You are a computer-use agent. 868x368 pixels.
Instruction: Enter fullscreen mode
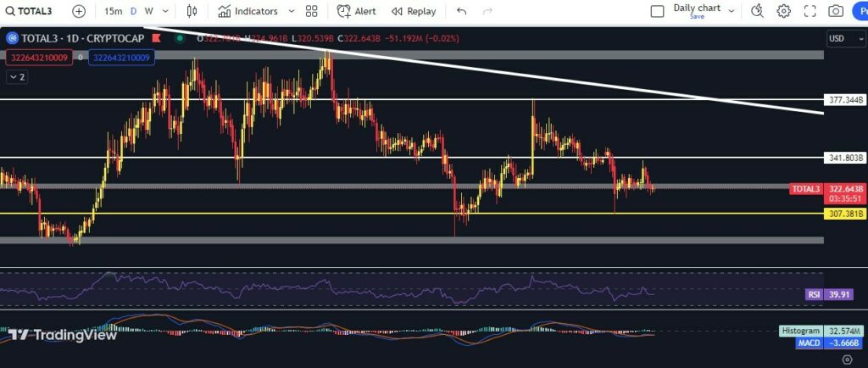tap(810, 11)
